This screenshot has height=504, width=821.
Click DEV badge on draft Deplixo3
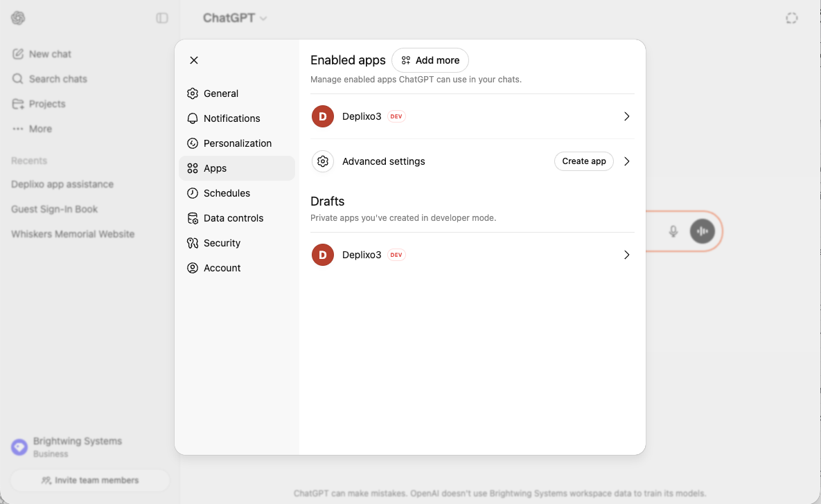click(396, 255)
